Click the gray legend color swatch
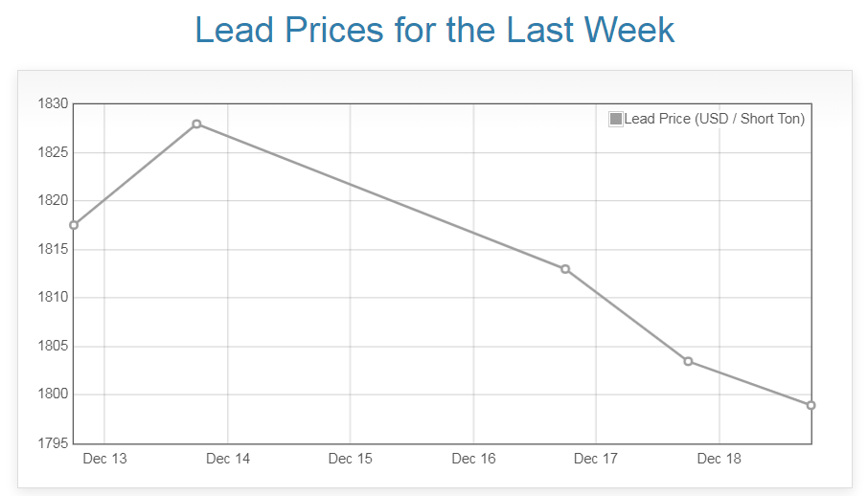 (x=616, y=119)
